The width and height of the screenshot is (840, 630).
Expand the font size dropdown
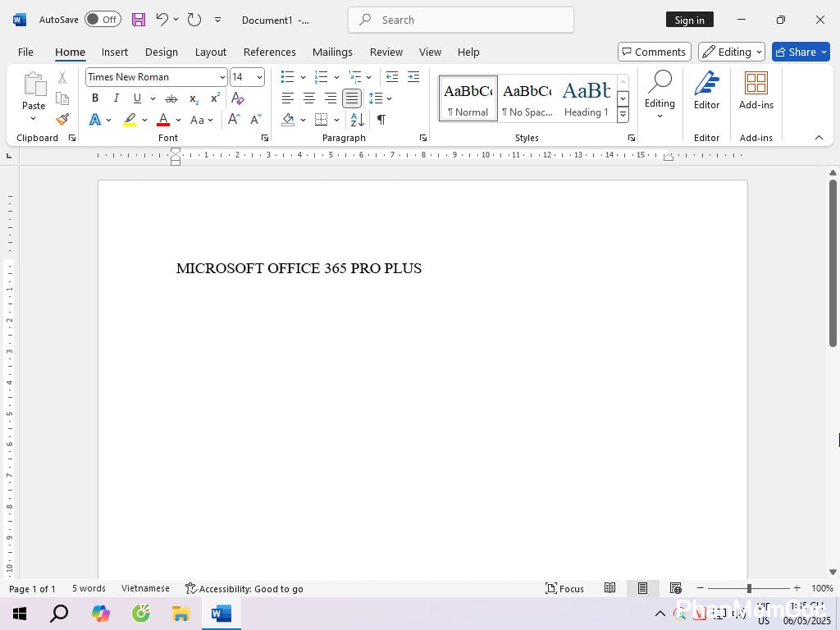[259, 77]
